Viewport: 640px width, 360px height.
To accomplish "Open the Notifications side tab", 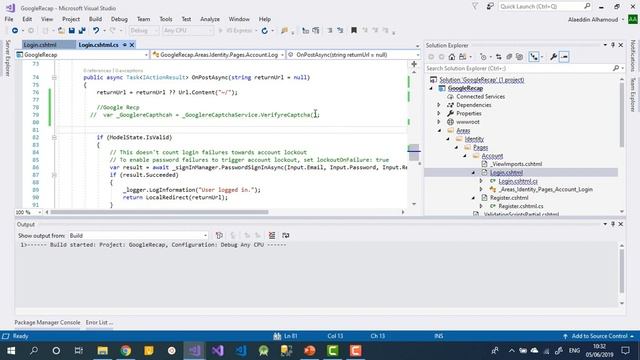I will pos(633,56).
